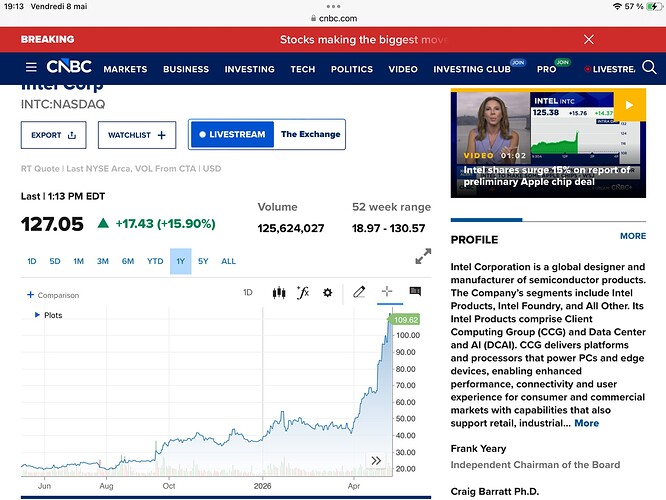Go to Investing Club section

pyautogui.click(x=472, y=69)
